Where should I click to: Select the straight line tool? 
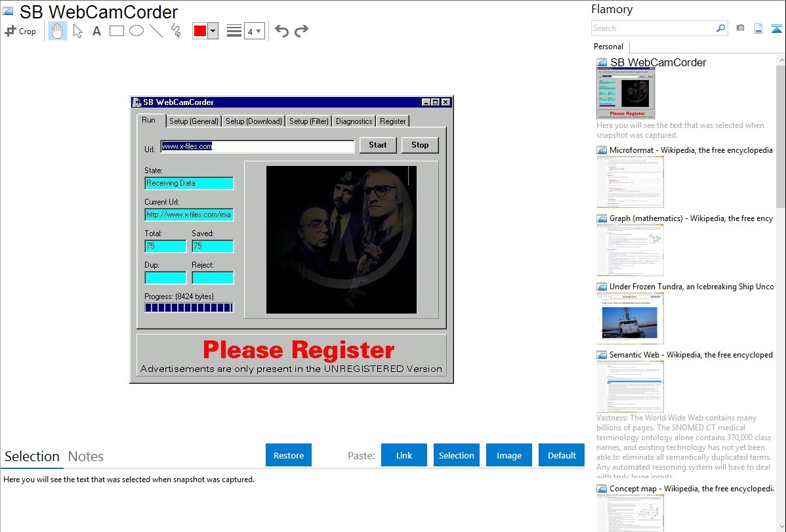click(x=156, y=31)
